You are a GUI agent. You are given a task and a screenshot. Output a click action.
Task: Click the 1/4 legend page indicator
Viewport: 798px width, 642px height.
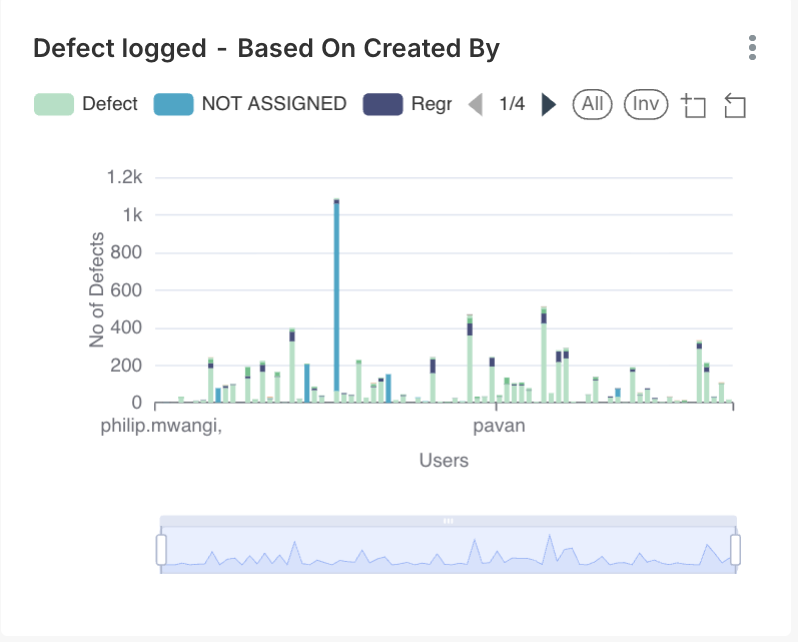tap(512, 104)
